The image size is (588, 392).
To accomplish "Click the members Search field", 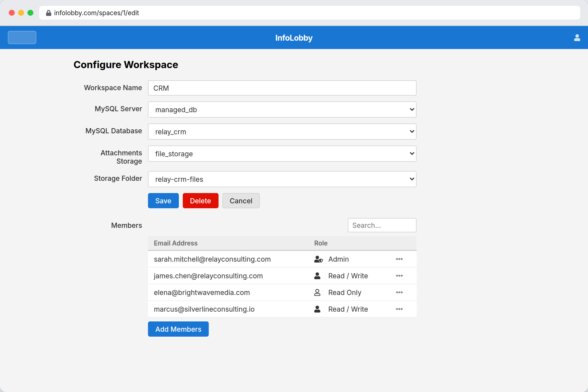I will click(382, 225).
